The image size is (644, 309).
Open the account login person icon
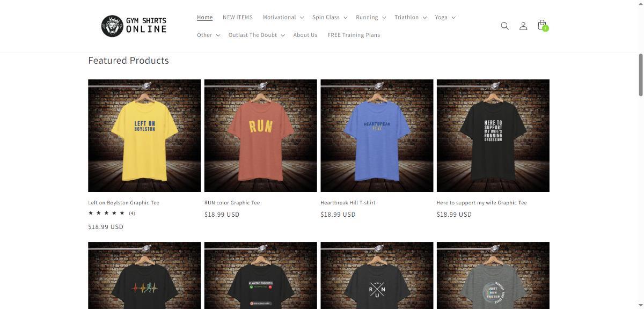point(523,26)
